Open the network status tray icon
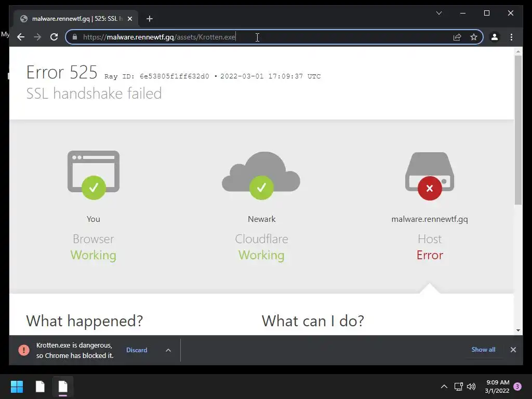The height and width of the screenshot is (399, 532). (x=458, y=387)
